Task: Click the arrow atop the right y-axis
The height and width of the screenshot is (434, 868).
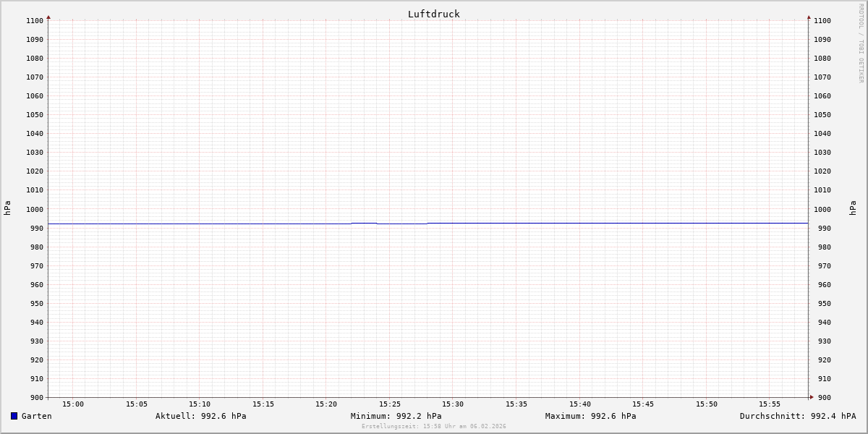Action: click(809, 17)
